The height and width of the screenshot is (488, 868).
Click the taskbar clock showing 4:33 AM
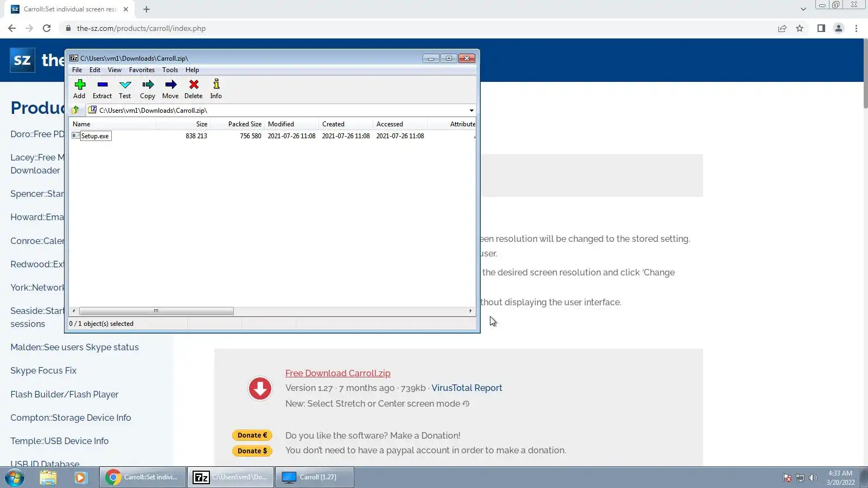pyautogui.click(x=840, y=478)
